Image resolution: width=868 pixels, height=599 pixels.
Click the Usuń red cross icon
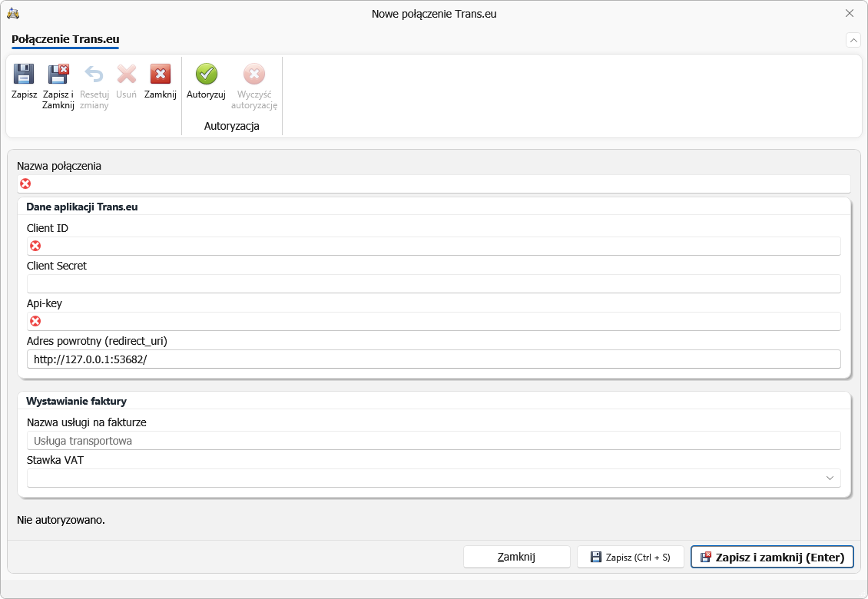pos(126,74)
